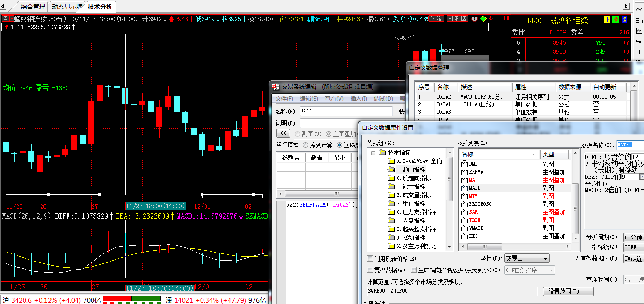Click the red K icon at chart top-left

click(6, 18)
